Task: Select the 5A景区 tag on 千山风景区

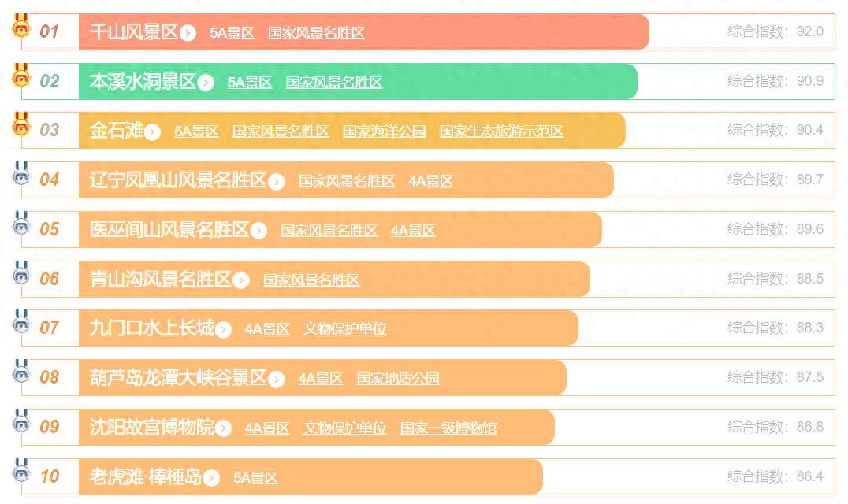Action: point(232,33)
